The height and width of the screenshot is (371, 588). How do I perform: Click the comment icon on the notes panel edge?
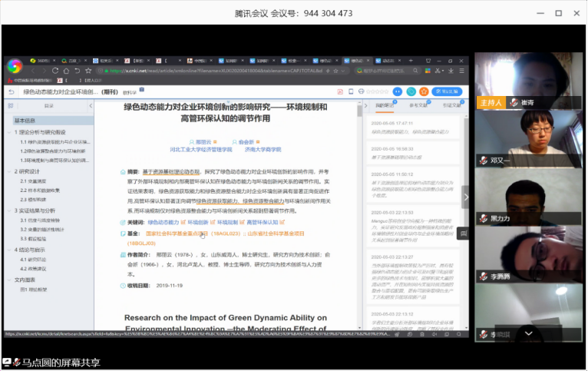464,234
